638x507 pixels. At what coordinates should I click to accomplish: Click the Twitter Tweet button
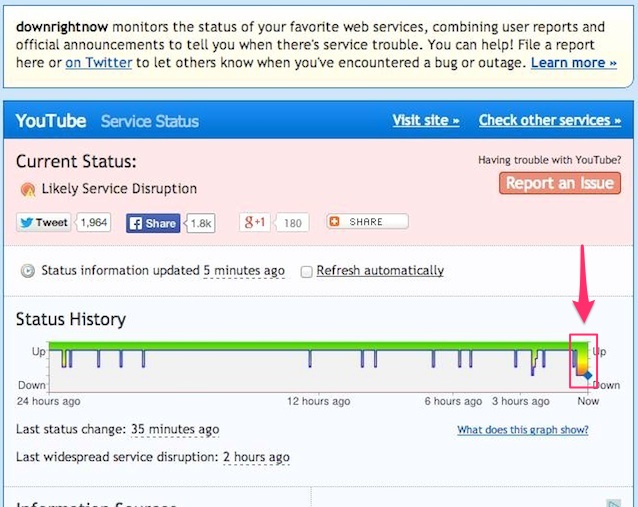(x=44, y=223)
